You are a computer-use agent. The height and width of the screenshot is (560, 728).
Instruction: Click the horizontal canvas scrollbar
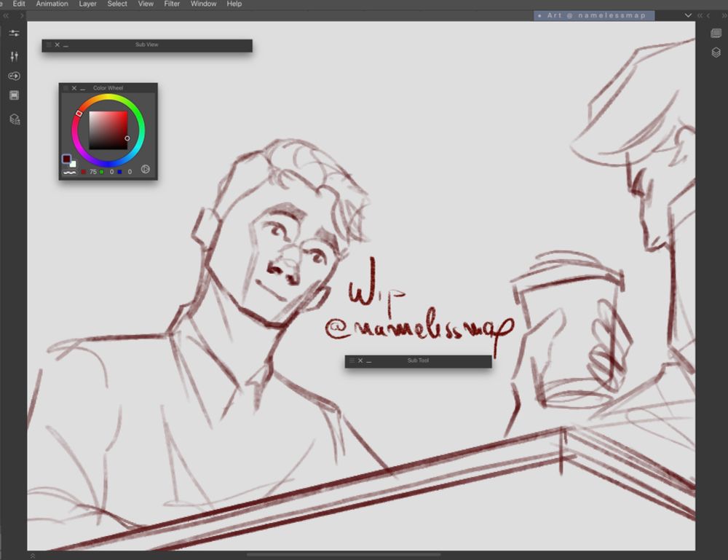(x=344, y=554)
